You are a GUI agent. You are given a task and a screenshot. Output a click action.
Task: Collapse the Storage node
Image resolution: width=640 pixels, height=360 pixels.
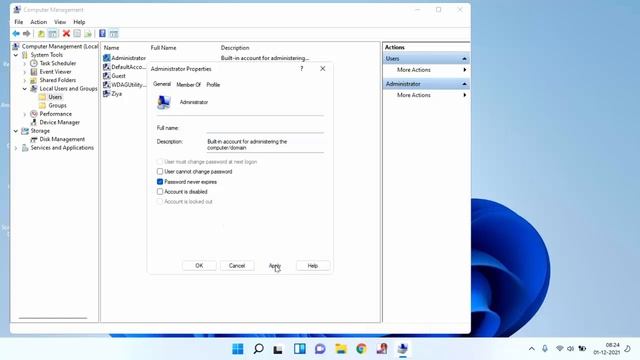(x=16, y=131)
